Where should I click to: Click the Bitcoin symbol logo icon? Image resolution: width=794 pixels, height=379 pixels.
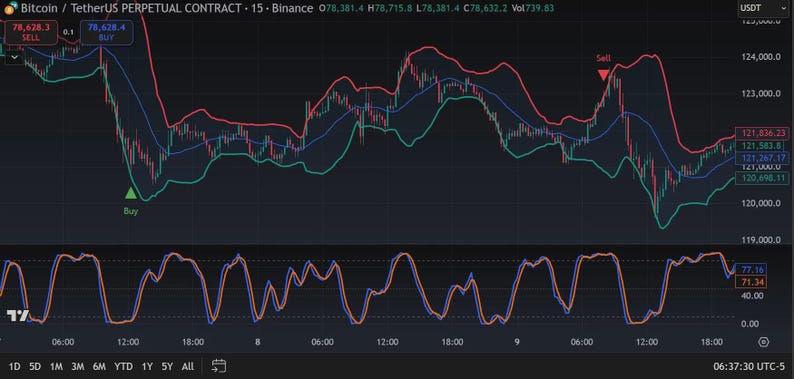10,8
